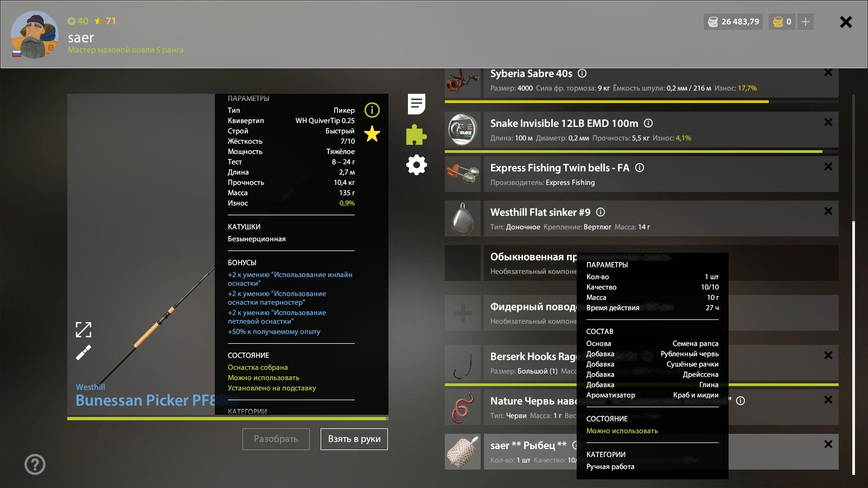The height and width of the screenshot is (488, 868).
Task: Open the notes list tab icon
Action: coord(417,104)
